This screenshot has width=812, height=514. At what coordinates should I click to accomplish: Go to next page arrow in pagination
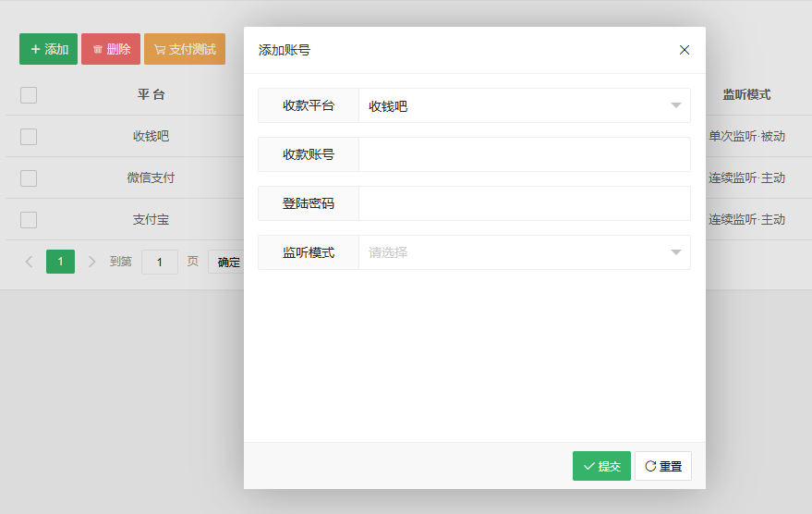point(91,262)
